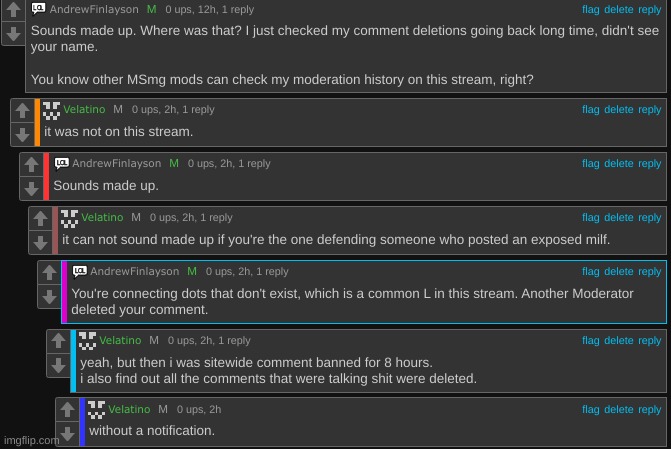Delete the "exposed milf" comment by Velatino
Image resolution: width=671 pixels, height=449 pixels.
pyautogui.click(x=619, y=218)
